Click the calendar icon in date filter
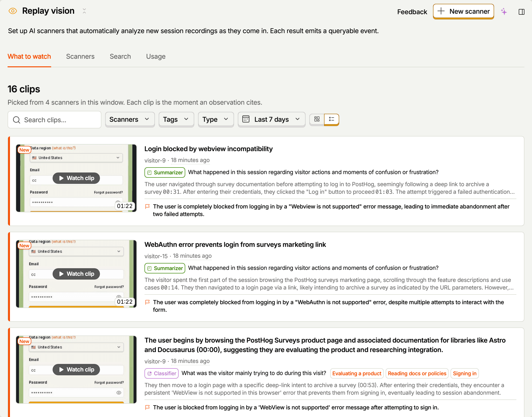The image size is (532, 417). [246, 119]
